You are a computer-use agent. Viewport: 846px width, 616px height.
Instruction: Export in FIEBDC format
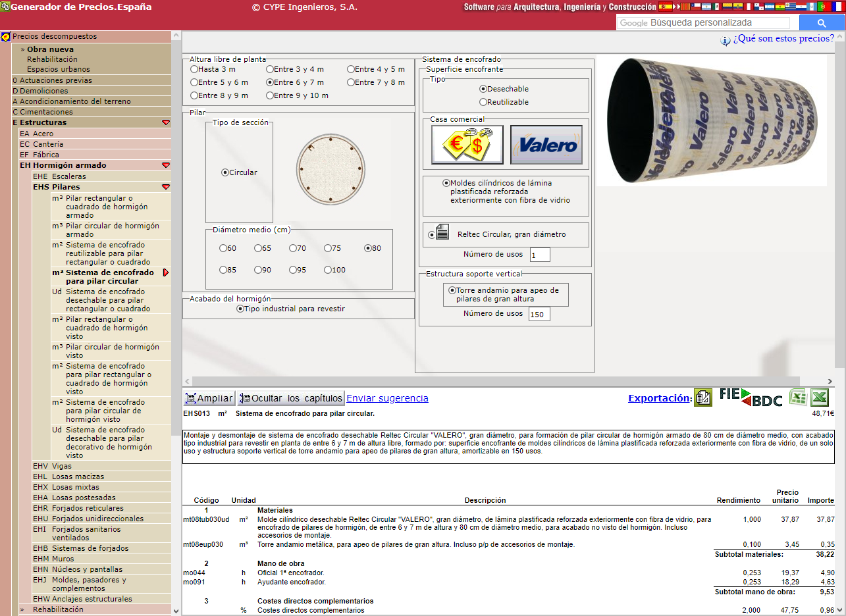(751, 398)
